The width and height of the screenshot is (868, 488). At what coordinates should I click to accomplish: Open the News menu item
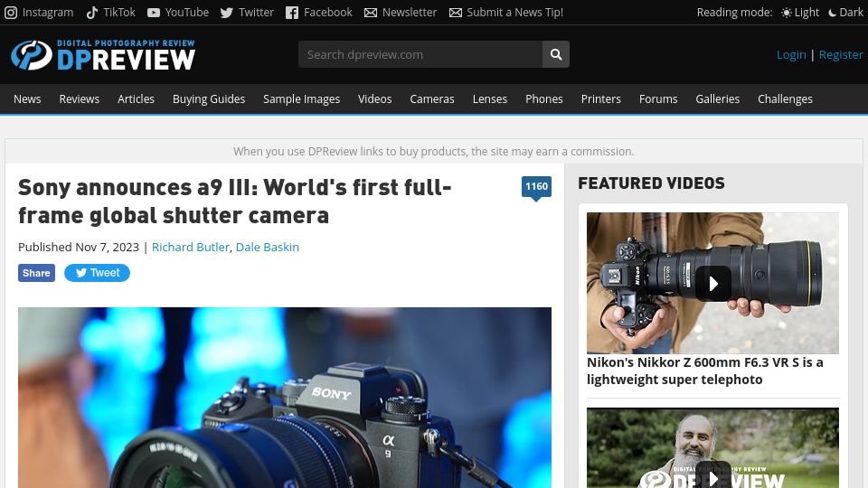[x=27, y=99]
